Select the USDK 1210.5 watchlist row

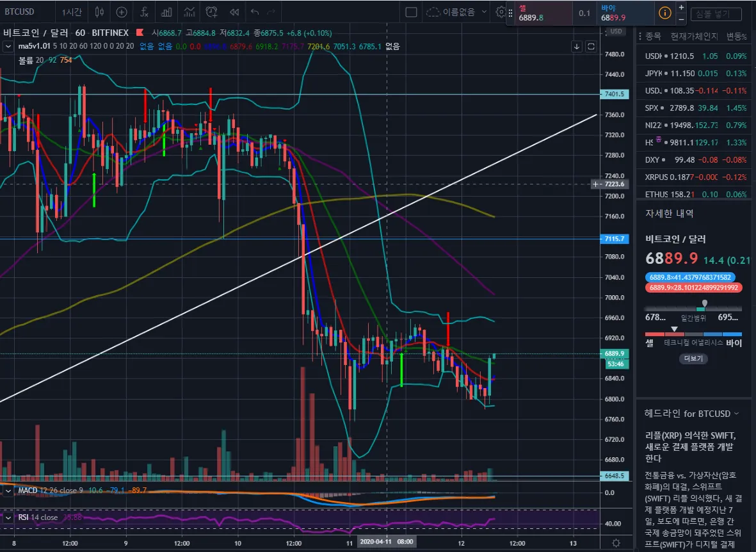click(696, 56)
